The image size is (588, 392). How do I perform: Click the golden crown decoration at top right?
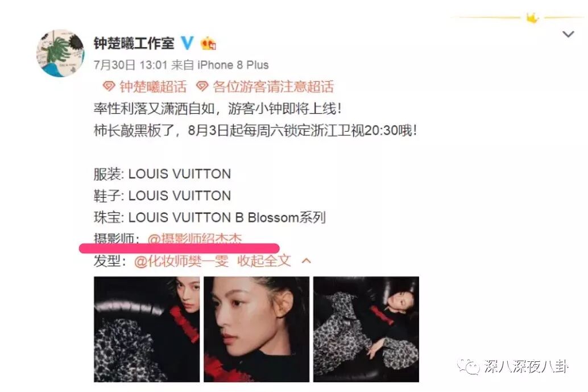click(532, 17)
